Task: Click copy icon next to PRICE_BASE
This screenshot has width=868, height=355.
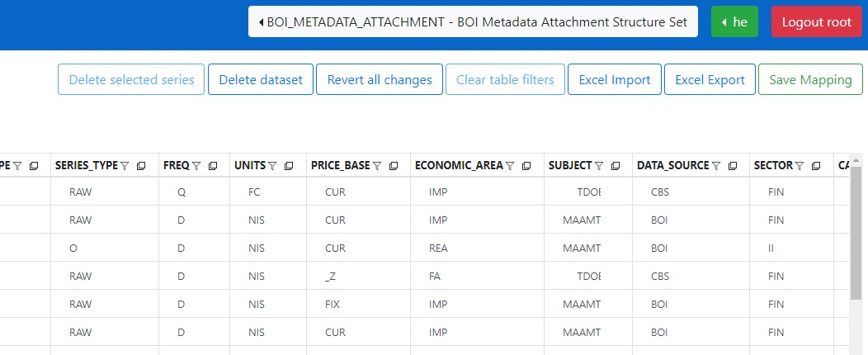Action: [x=394, y=166]
